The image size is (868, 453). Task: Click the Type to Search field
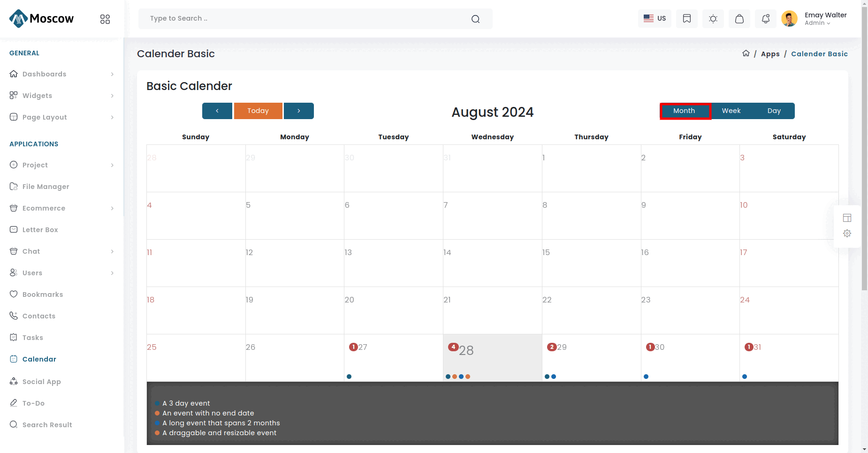click(305, 19)
